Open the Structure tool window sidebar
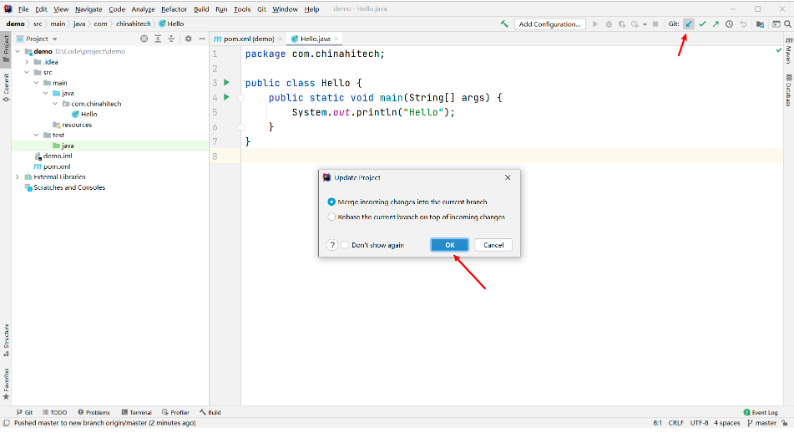This screenshot has width=794, height=432. pos(6,340)
